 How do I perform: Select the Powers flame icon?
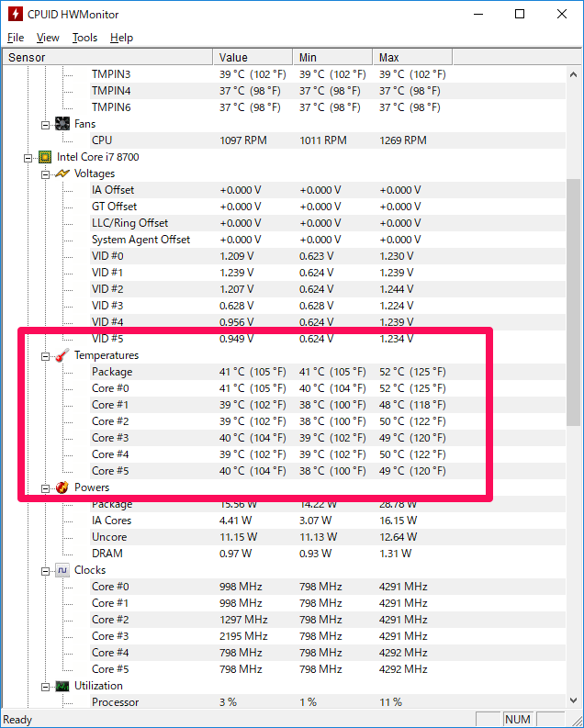click(x=62, y=487)
